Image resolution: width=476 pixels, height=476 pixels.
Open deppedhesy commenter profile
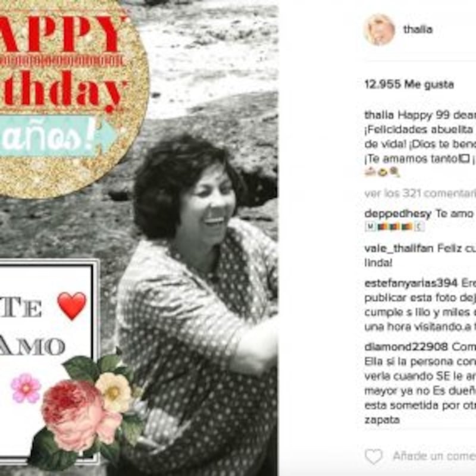(x=397, y=214)
